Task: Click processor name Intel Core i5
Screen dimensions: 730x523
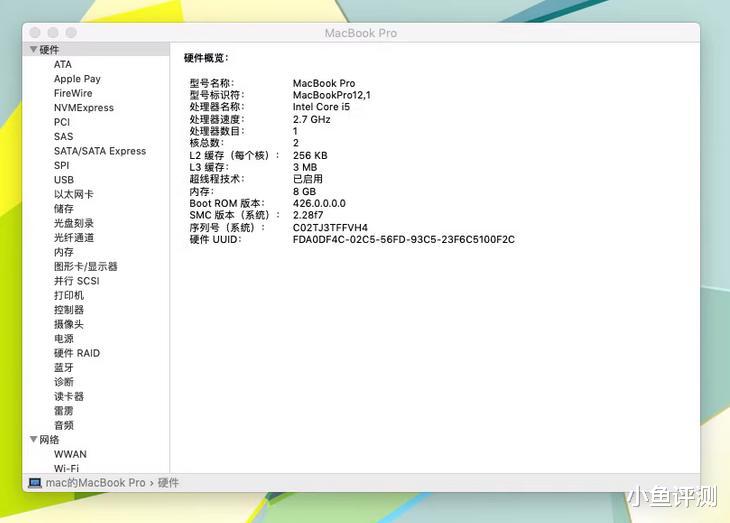Action: pyautogui.click(x=321, y=107)
